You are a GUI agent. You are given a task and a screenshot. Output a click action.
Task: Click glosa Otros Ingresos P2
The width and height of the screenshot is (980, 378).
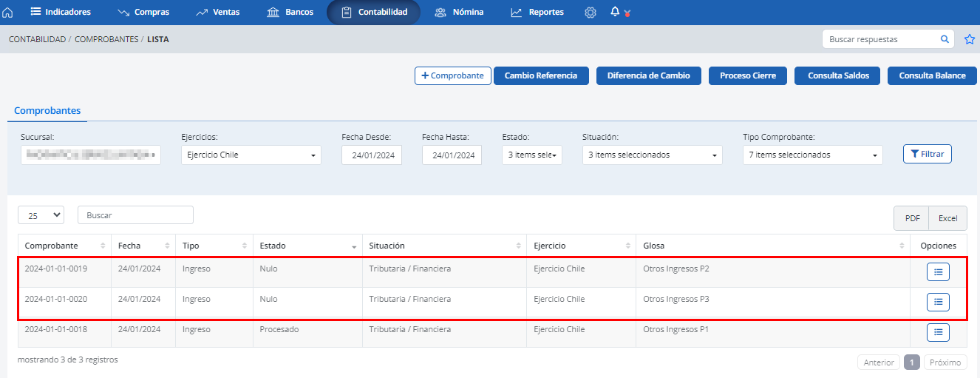coord(676,269)
